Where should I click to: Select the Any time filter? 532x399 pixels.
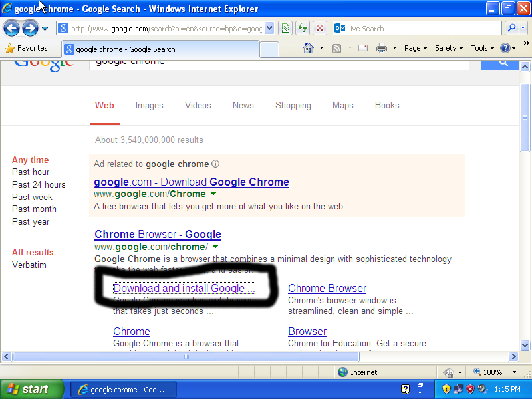click(30, 160)
